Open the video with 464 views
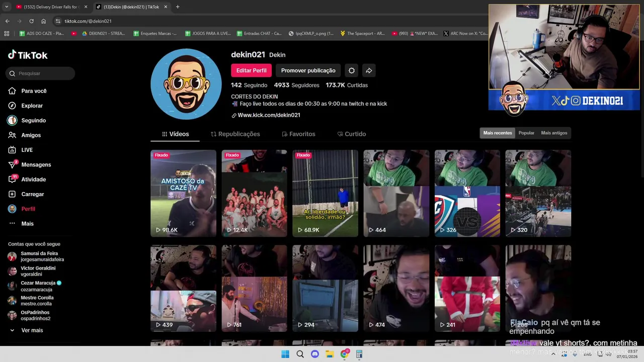The image size is (644, 362). click(x=396, y=193)
